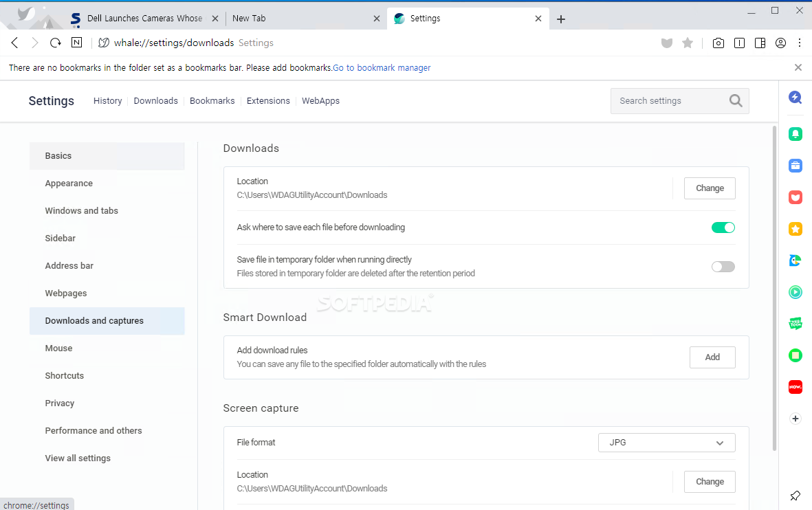Open the blue and green sidebar icon below the star
Image resolution: width=812 pixels, height=510 pixels.
coord(795,260)
